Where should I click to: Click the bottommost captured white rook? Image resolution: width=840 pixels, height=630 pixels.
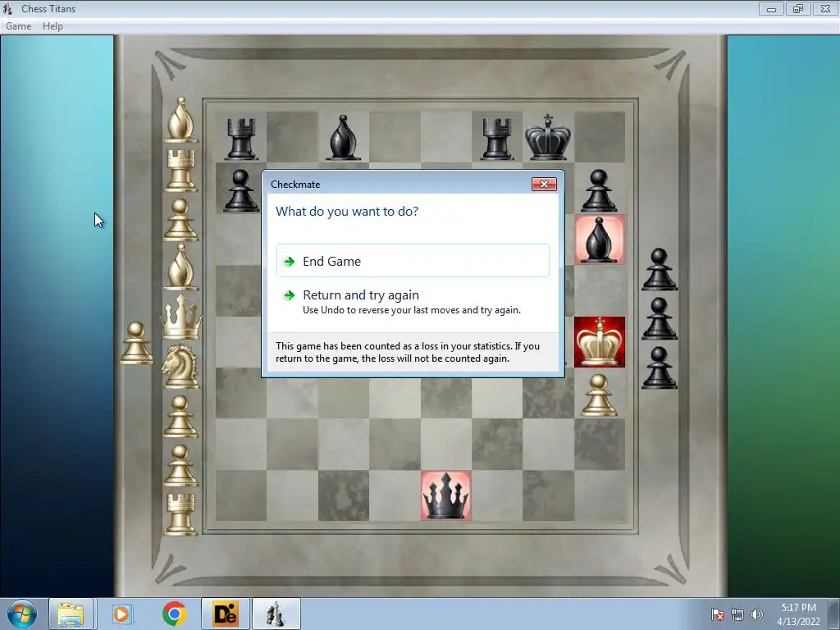point(180,514)
